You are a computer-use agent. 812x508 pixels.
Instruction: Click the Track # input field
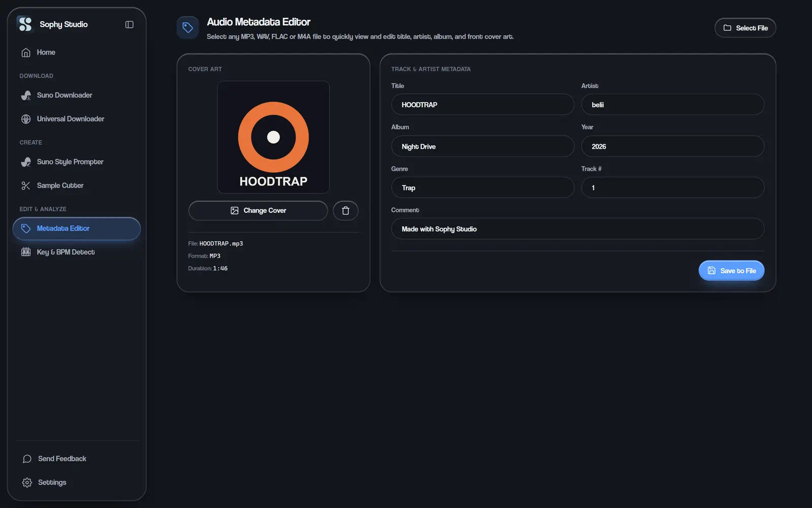click(672, 187)
